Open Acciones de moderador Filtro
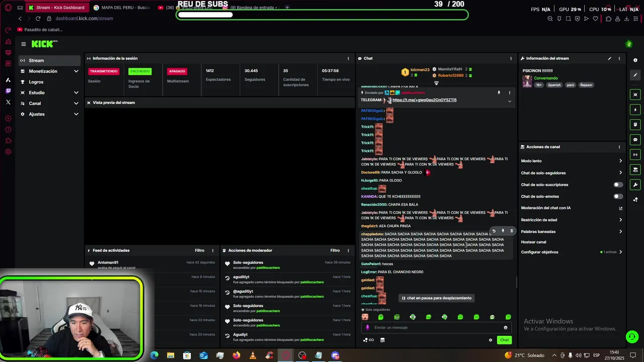Image resolution: width=644 pixels, height=362 pixels. 335,250
